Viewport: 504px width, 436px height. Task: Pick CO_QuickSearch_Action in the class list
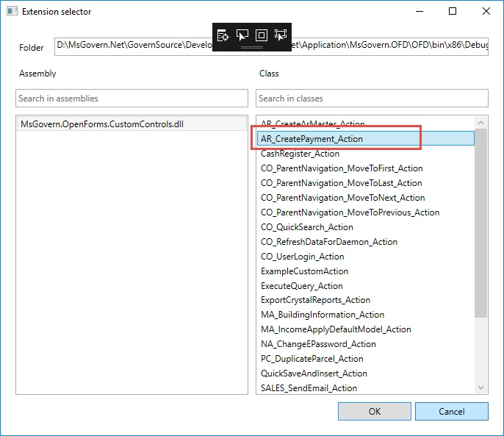pyautogui.click(x=307, y=227)
